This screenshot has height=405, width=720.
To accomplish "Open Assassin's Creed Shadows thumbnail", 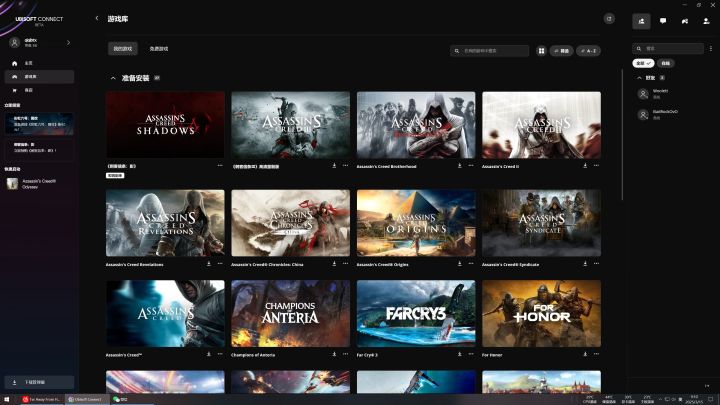I will 165,125.
